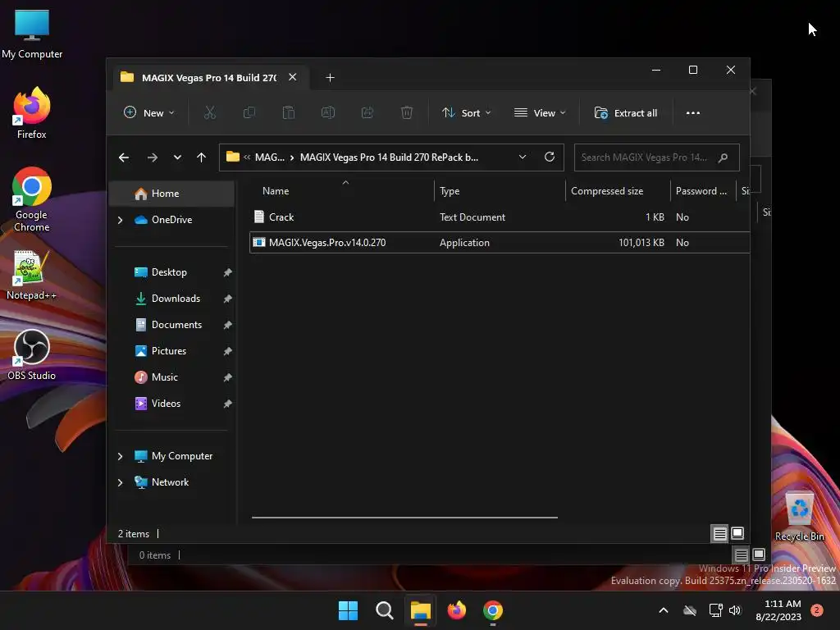Expand Network tree node
Screen dimensions: 840x630
tap(120, 482)
